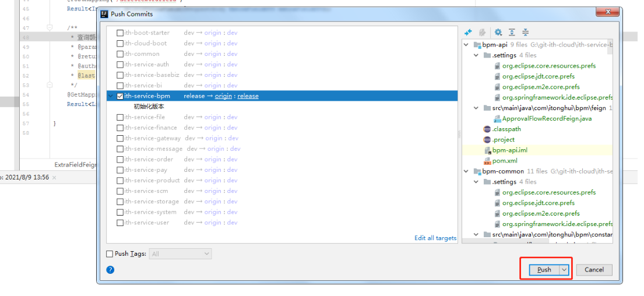Viewport: 644px width, 296px height.
Task: Enable the Push Tags checkbox
Action: click(110, 254)
